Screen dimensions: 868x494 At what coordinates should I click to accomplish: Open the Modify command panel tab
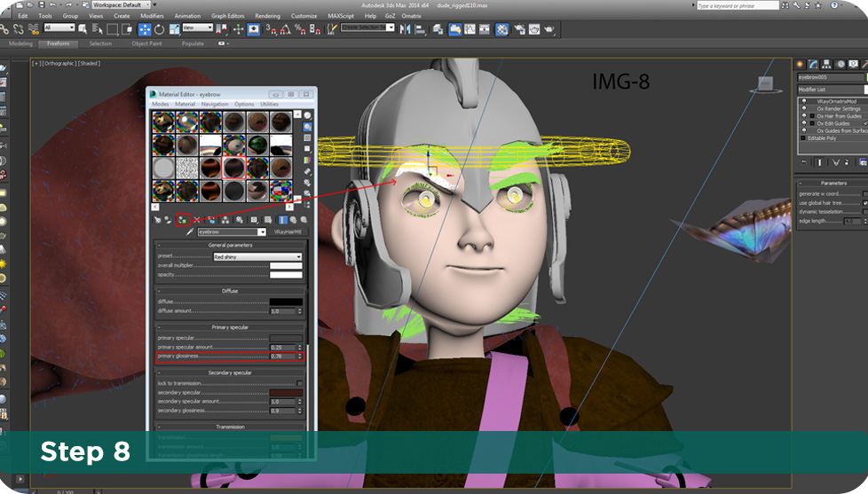coord(813,65)
